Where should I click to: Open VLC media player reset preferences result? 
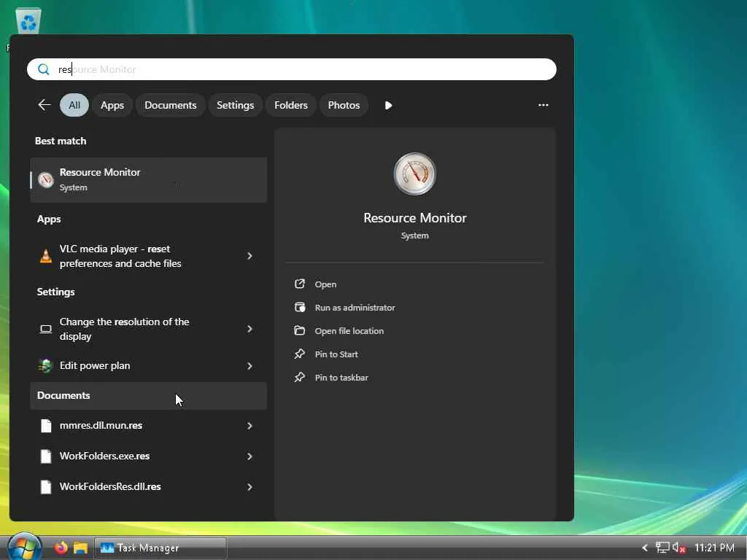(x=149, y=256)
